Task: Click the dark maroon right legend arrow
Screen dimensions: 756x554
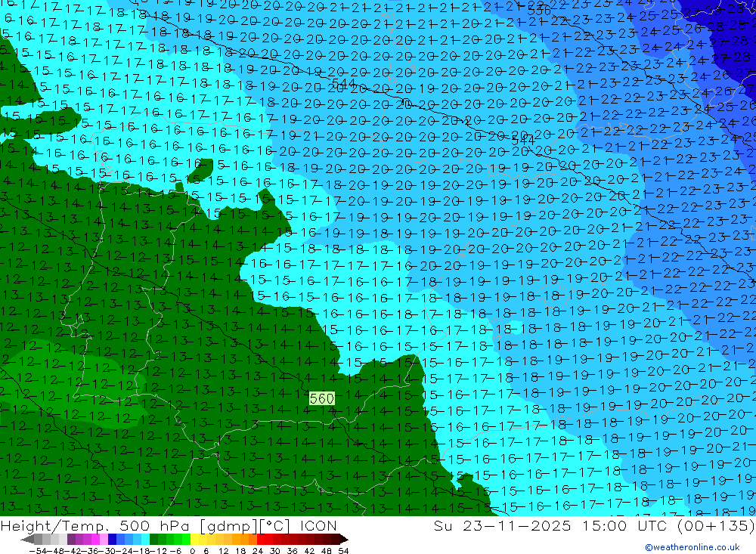Action: coord(344,539)
